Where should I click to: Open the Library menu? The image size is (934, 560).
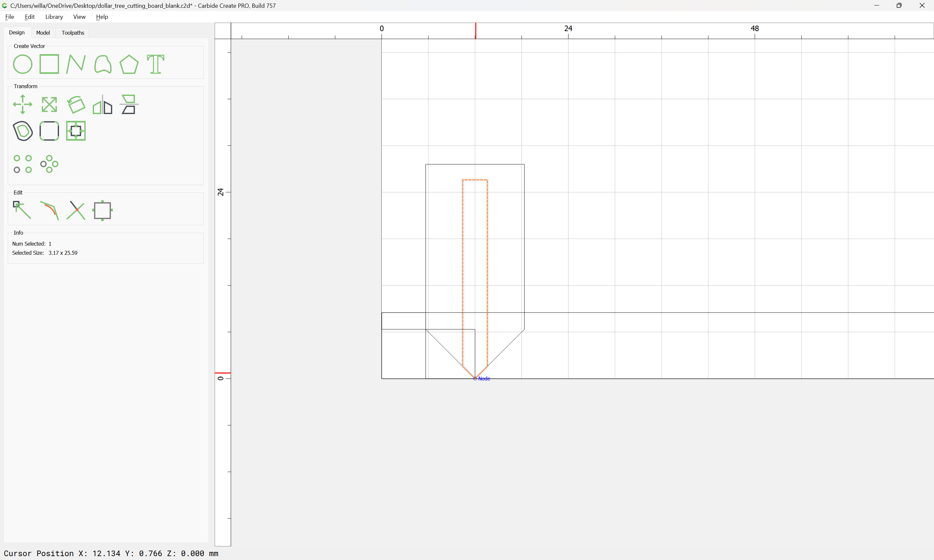coord(54,17)
